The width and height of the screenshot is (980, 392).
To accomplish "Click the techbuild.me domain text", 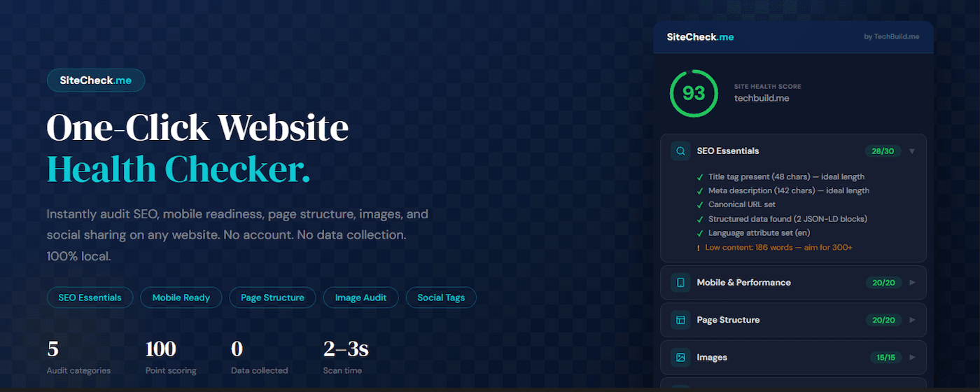I will coord(762,98).
